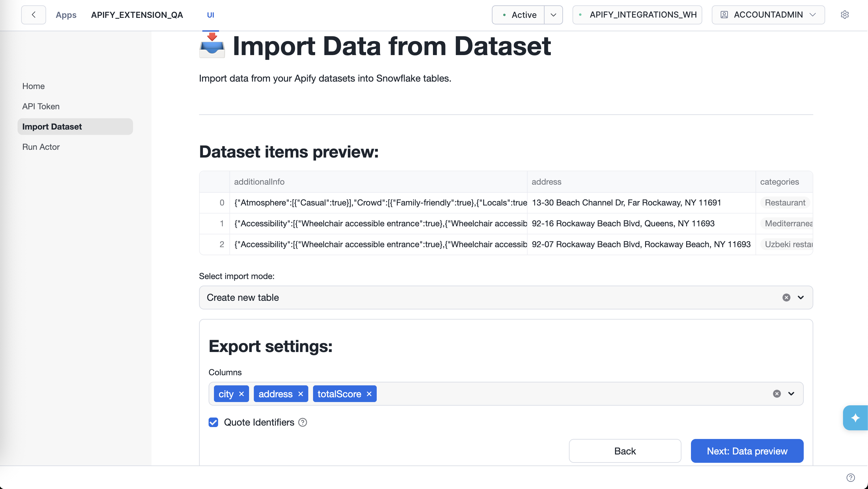Open the help tooltip beside Quote Identifiers
868x489 pixels.
302,422
